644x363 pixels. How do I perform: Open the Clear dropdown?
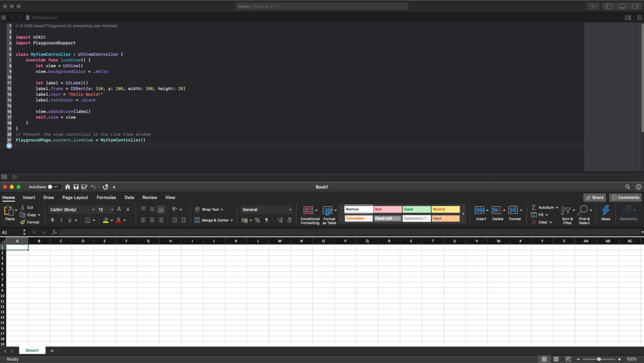pyautogui.click(x=542, y=222)
